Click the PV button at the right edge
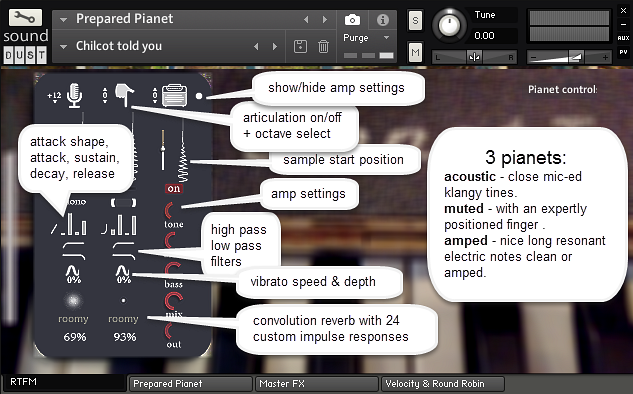The height and width of the screenshot is (394, 633). [x=623, y=52]
